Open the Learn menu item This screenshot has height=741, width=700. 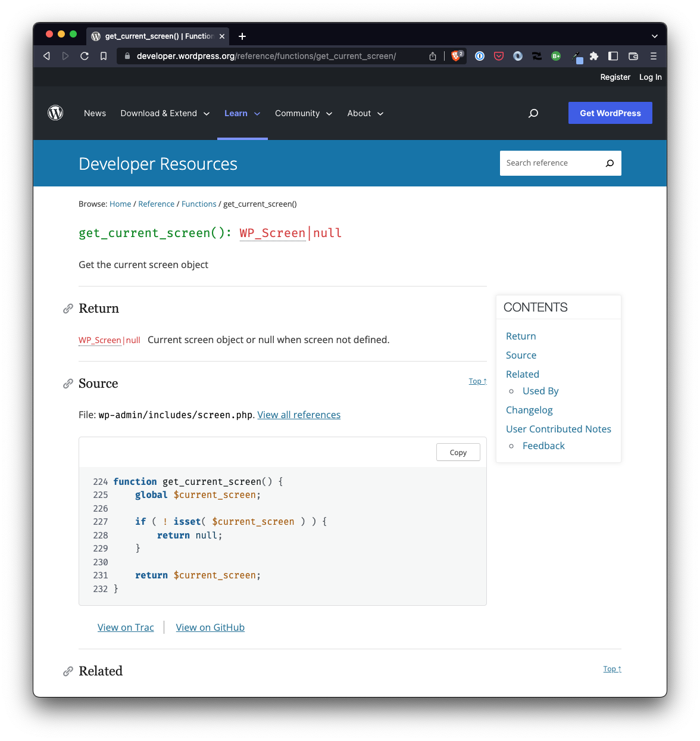click(x=236, y=113)
